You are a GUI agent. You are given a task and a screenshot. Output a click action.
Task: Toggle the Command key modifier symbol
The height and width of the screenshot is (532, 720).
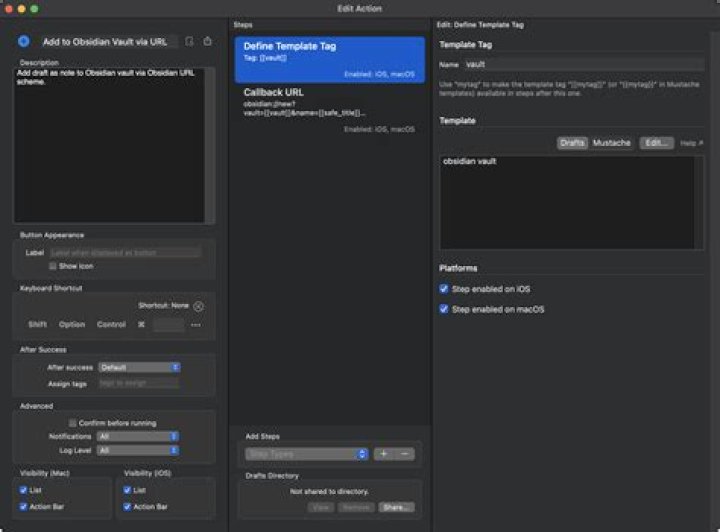141,325
